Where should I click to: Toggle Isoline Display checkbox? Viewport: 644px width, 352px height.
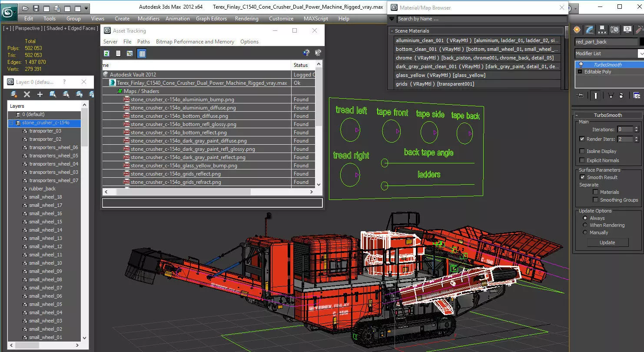click(x=582, y=151)
